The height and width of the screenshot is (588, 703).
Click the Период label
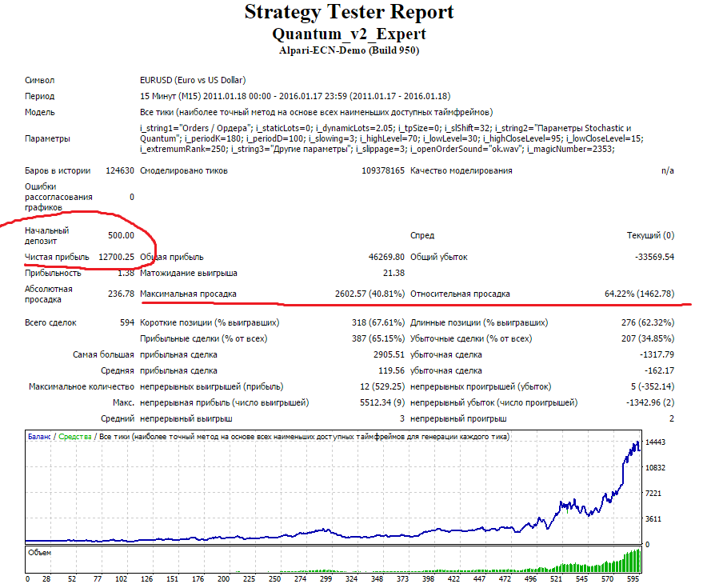(x=39, y=96)
